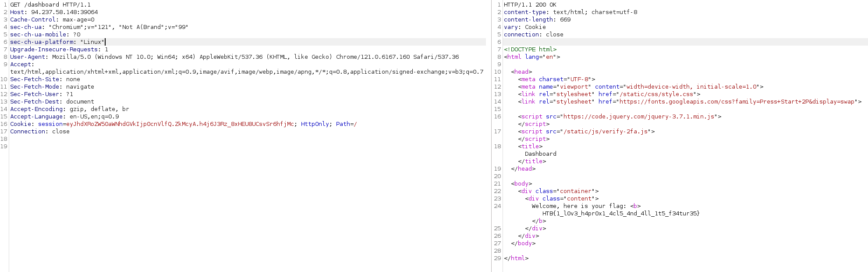Click the sec-ch-ua Chromium header line
Viewport: 868px width, 272px height.
(x=99, y=27)
